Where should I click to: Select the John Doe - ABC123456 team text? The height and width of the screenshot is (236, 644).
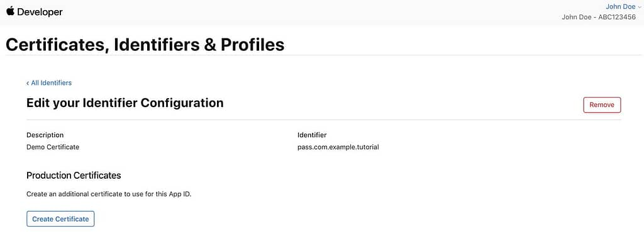599,17
